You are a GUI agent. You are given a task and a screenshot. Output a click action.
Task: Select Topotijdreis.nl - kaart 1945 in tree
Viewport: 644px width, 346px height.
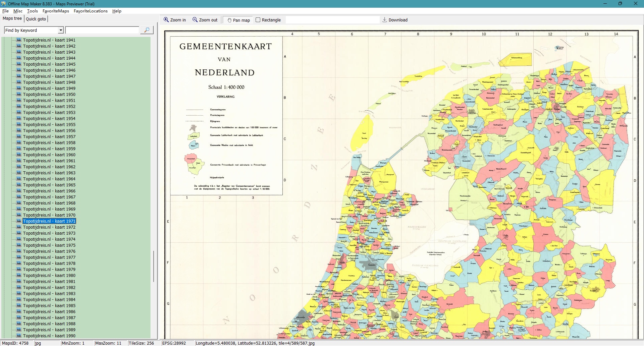(x=49, y=64)
